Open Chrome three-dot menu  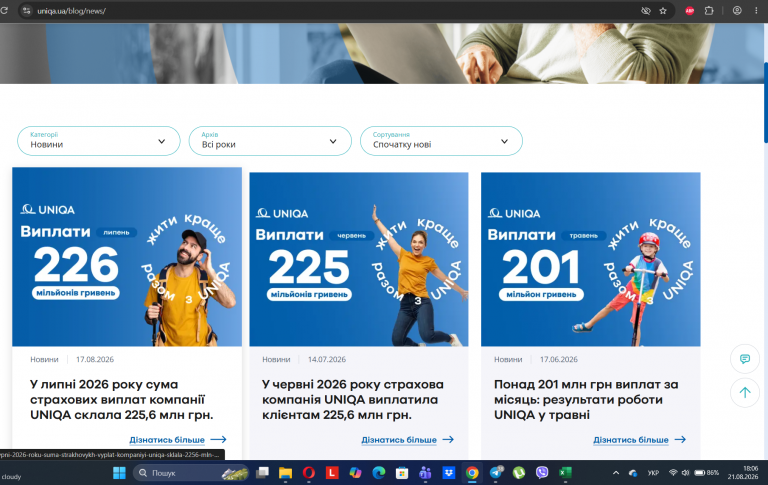(x=756, y=10)
